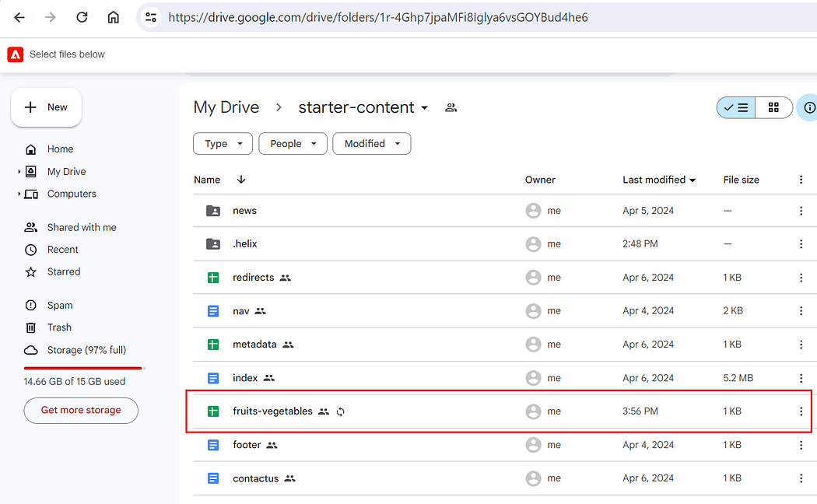
Task: Open the fruits-vegetables spreadsheet file icon
Action: [213, 411]
